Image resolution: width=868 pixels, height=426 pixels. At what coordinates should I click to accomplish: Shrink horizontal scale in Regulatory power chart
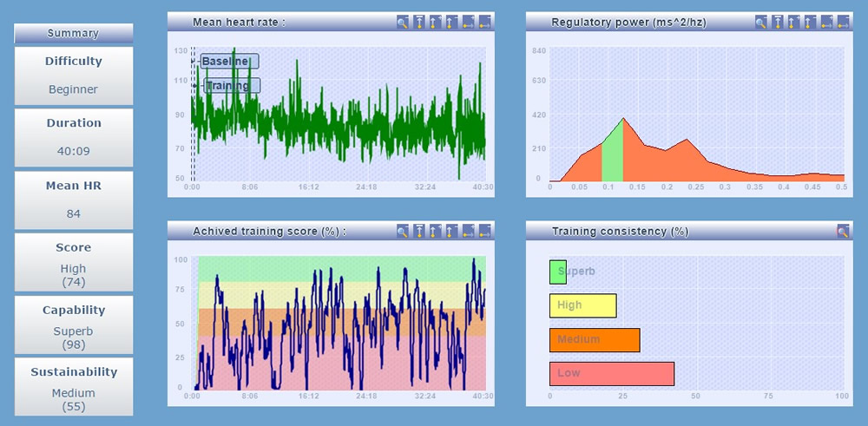843,22
